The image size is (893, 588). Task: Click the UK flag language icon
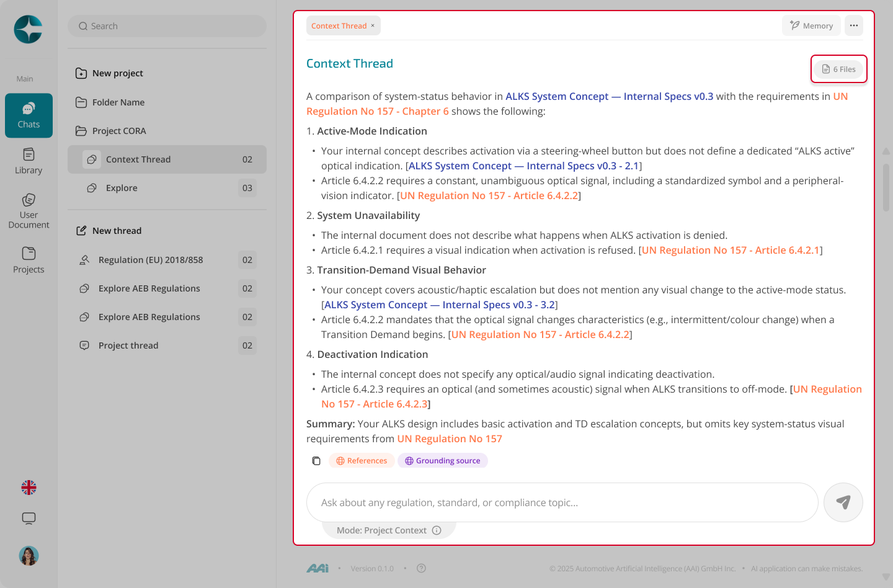tap(29, 488)
